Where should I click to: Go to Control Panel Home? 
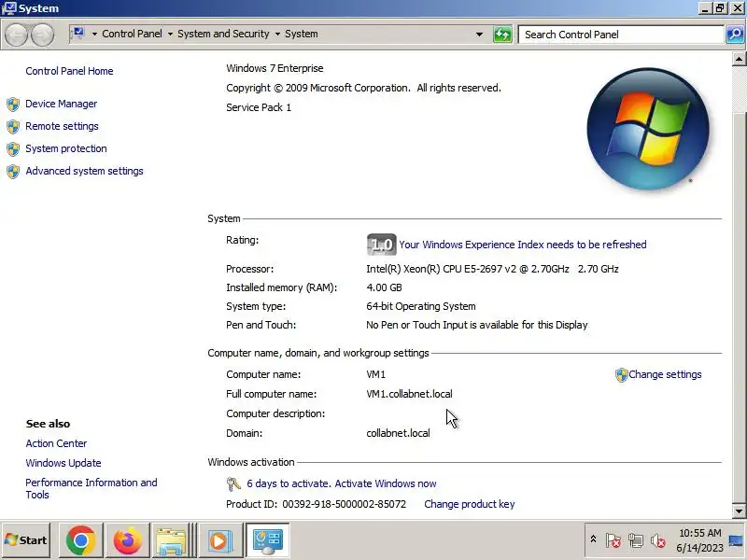pyautogui.click(x=69, y=71)
